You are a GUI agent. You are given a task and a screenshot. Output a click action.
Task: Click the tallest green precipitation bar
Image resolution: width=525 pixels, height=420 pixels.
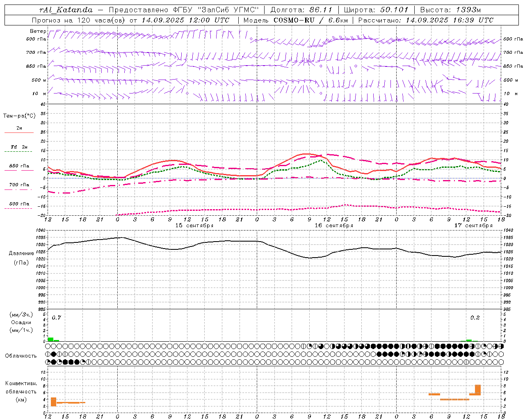point(50,340)
